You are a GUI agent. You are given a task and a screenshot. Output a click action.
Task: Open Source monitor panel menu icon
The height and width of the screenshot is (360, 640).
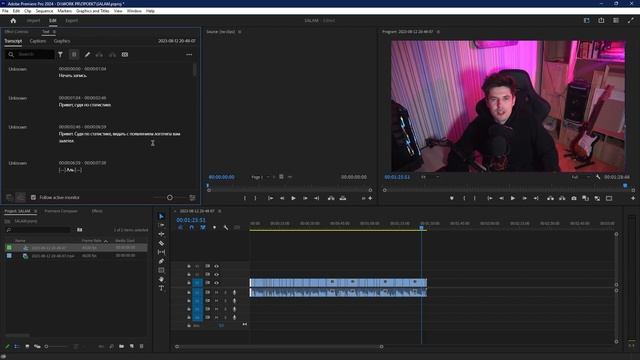(240, 32)
